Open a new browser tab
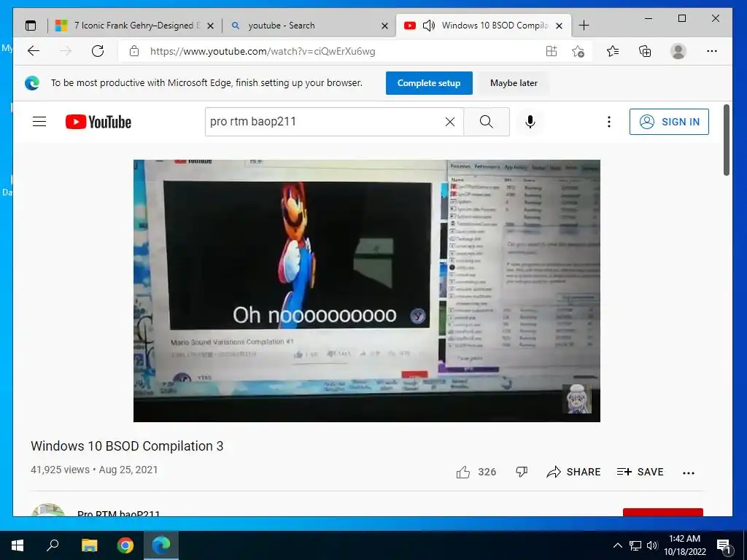The height and width of the screenshot is (560, 747). 584,26
